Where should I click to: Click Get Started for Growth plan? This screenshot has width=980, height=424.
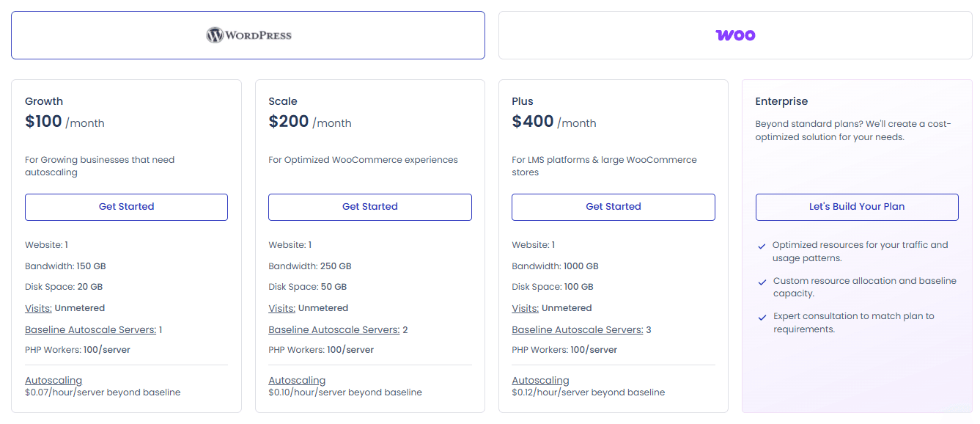click(126, 207)
